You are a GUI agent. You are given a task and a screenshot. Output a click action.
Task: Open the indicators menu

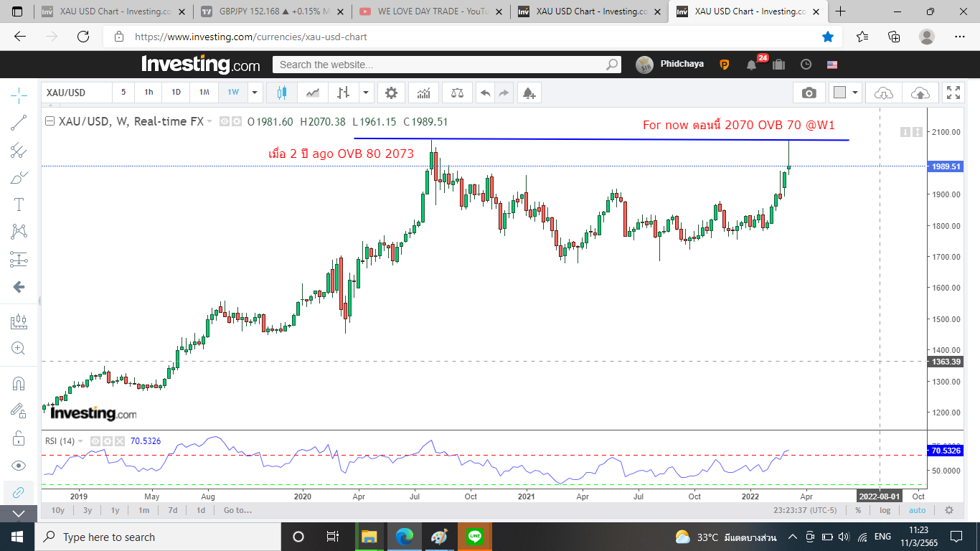click(x=424, y=93)
